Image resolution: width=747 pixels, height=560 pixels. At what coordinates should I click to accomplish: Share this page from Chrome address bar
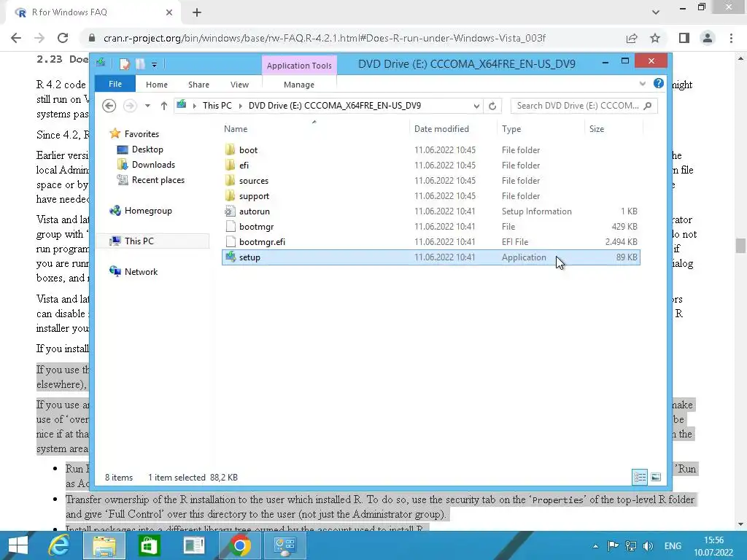click(632, 38)
